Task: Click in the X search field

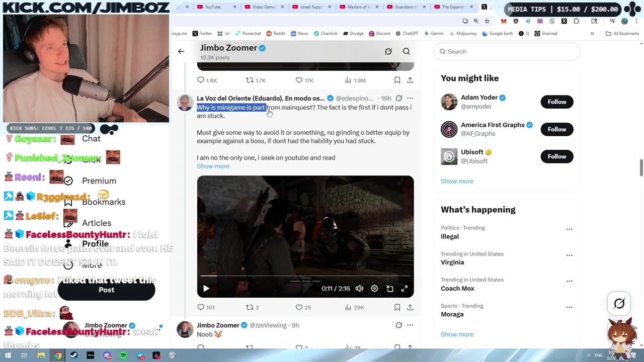Action: (507, 51)
